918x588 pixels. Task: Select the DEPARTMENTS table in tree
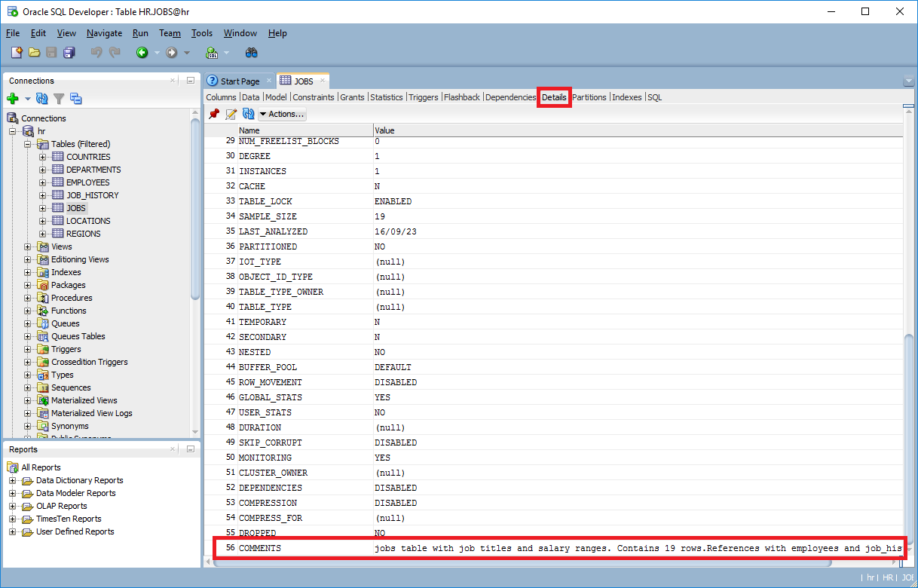[x=93, y=170]
